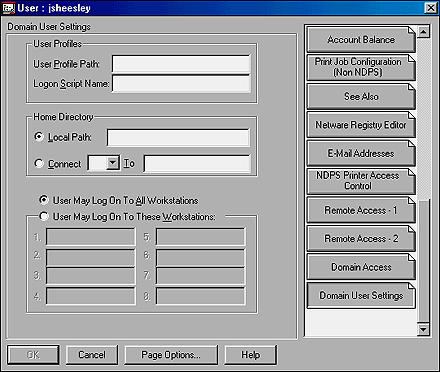Image resolution: width=440 pixels, height=372 pixels.
Task: Click the Cancel button
Action: [x=92, y=355]
